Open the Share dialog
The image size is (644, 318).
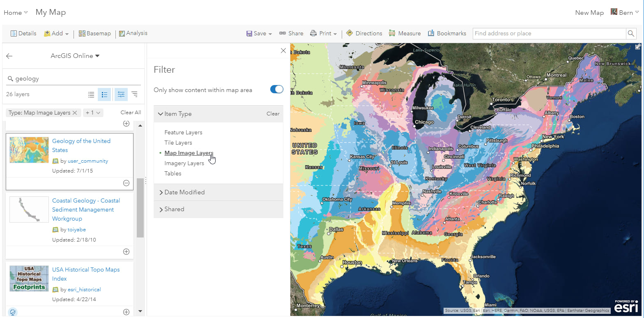[x=291, y=33]
